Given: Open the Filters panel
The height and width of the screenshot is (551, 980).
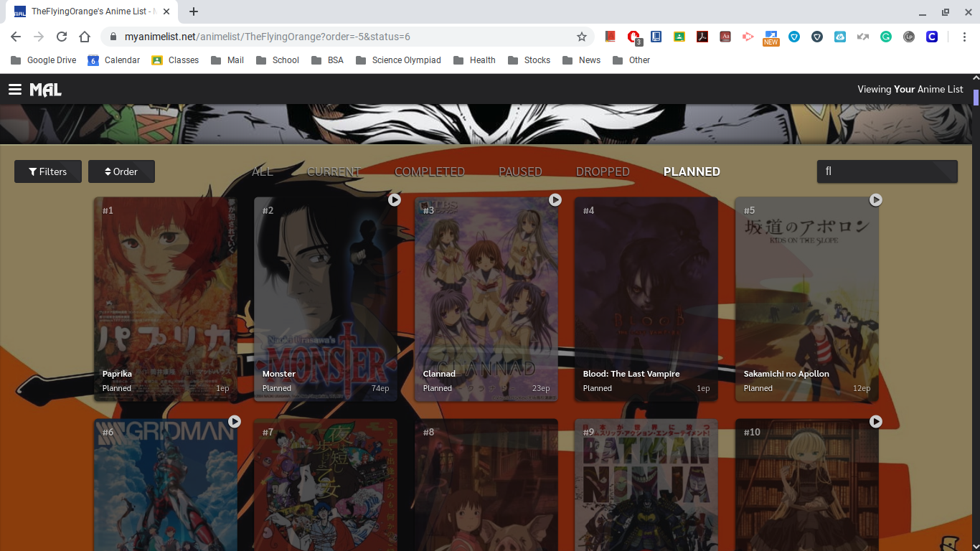Looking at the screenshot, I should 48,171.
